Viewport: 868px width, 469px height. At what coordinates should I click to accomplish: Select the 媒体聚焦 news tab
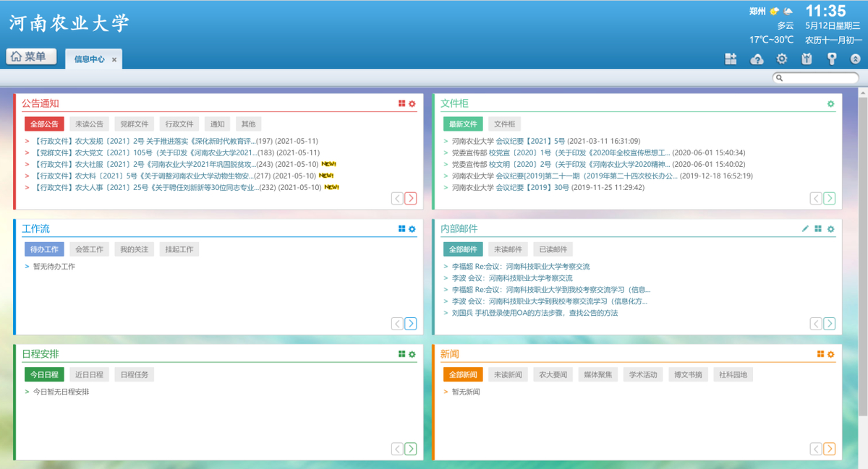pyautogui.click(x=598, y=375)
